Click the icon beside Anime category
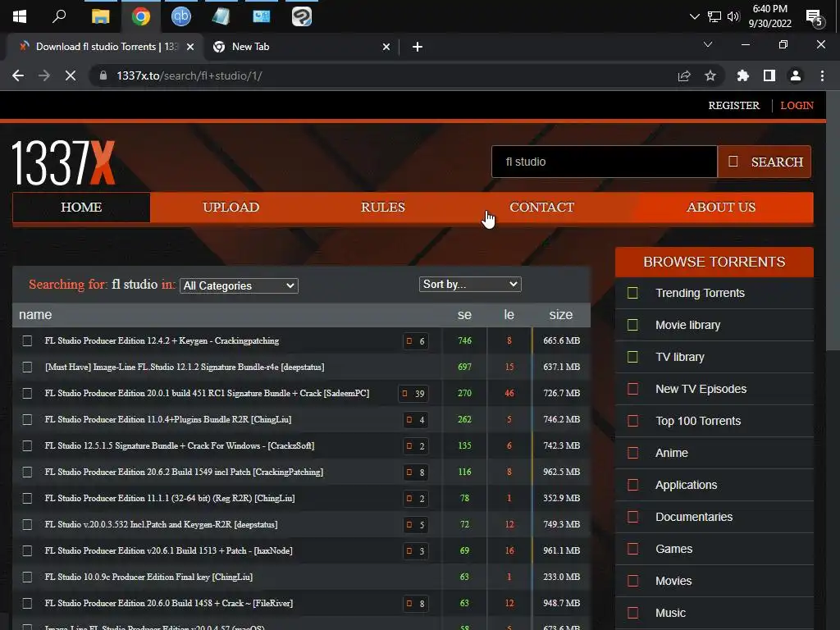840x630 pixels. click(x=632, y=453)
